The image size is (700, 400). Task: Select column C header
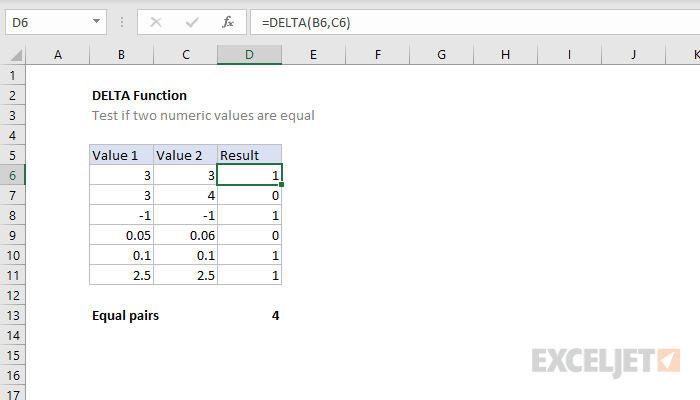tap(186, 55)
